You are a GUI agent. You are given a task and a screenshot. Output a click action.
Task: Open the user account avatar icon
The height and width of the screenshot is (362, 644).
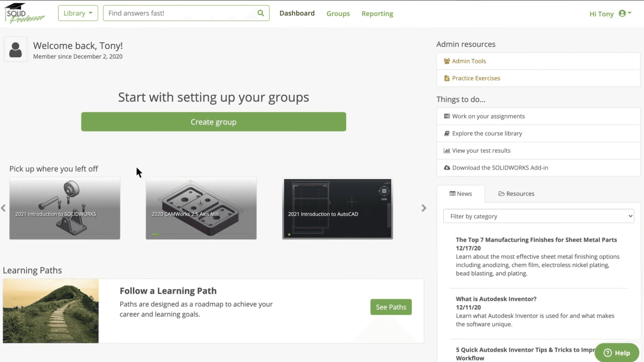(x=622, y=13)
